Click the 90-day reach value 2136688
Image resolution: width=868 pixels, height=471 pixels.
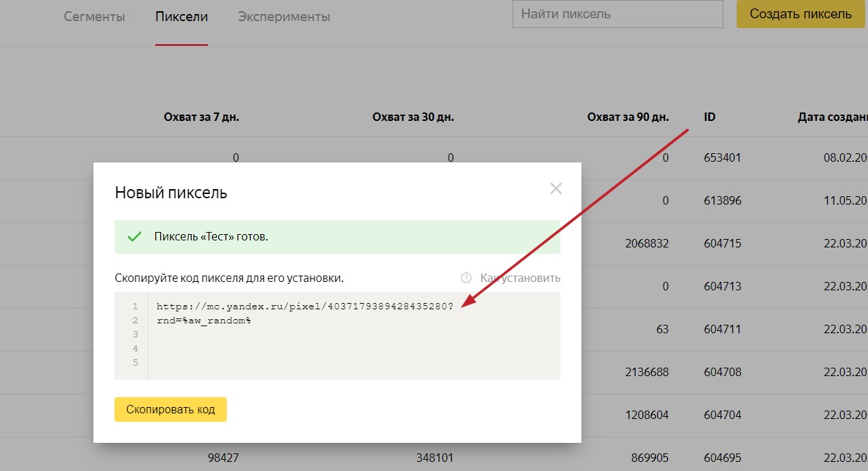(647, 373)
